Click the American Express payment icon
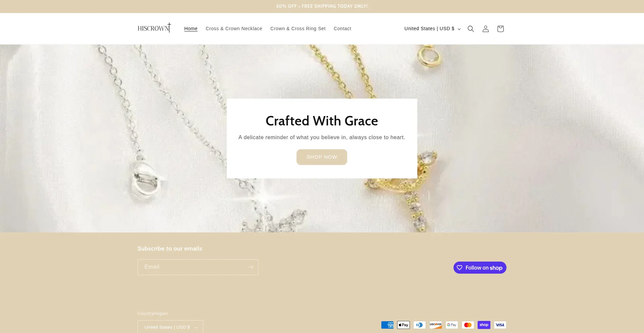This screenshot has height=333, width=644. coord(387,325)
